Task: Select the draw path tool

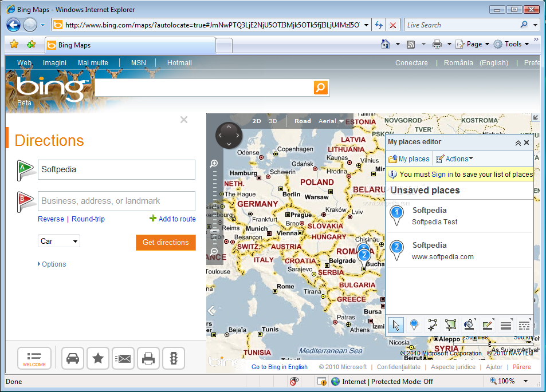Action: click(433, 325)
